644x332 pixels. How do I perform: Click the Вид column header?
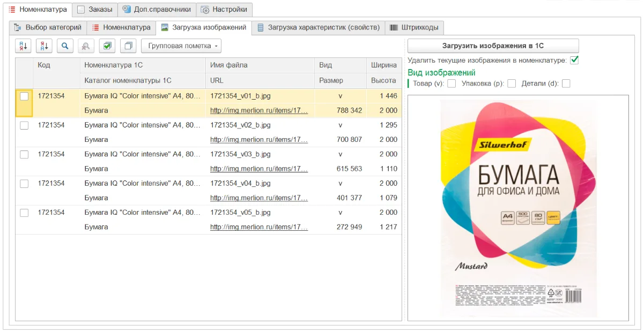[340, 65]
